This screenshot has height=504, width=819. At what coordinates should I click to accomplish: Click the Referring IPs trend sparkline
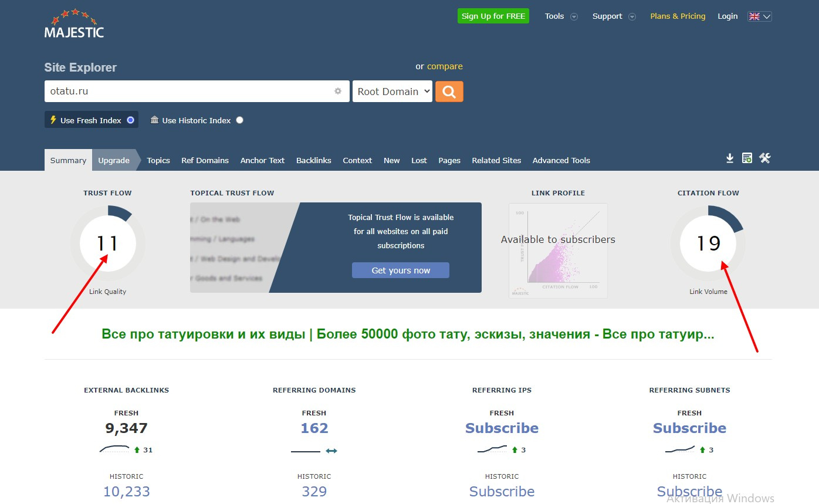492,449
